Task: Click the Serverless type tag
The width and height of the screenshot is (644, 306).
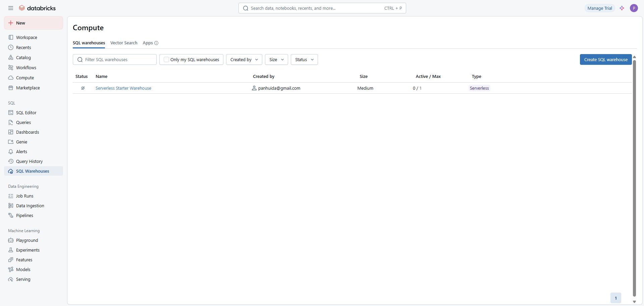Action: (x=479, y=88)
